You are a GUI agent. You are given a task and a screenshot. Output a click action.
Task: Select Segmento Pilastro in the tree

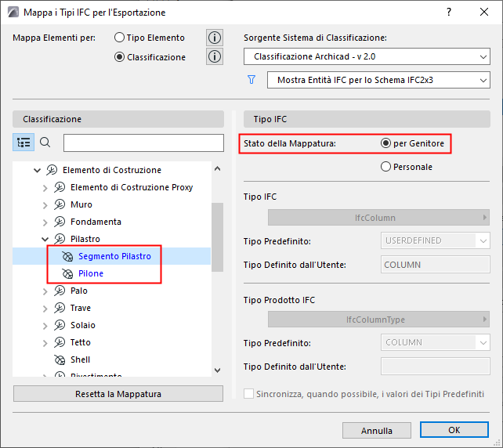coord(114,256)
